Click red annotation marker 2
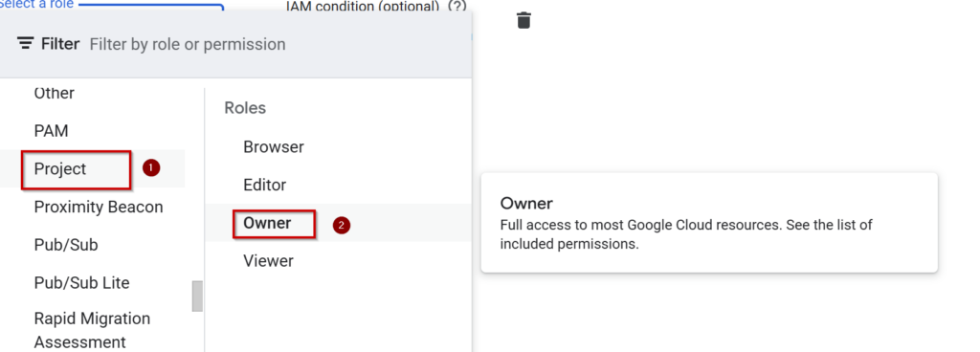 (341, 226)
